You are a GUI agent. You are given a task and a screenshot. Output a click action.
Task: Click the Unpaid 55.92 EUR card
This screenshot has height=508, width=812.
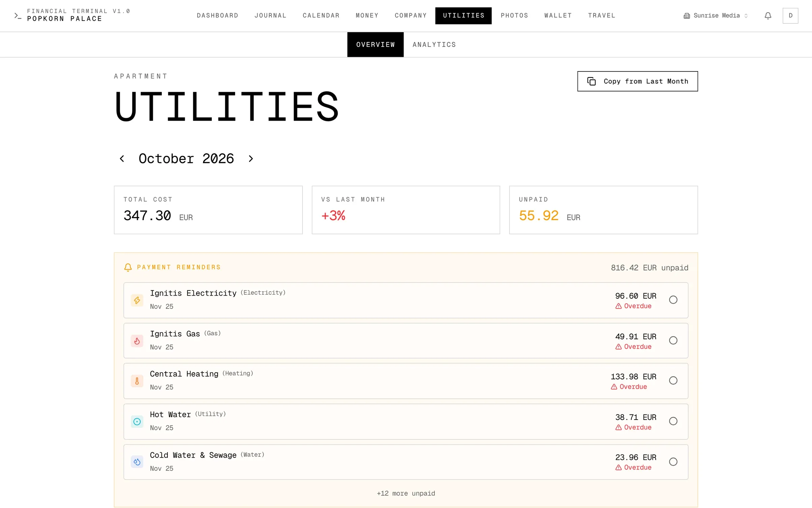(603, 210)
